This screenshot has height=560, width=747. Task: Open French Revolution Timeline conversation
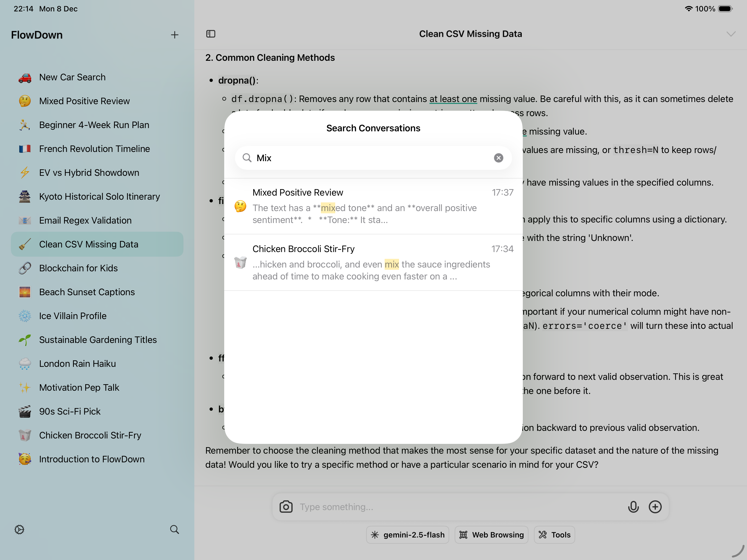pos(97,149)
